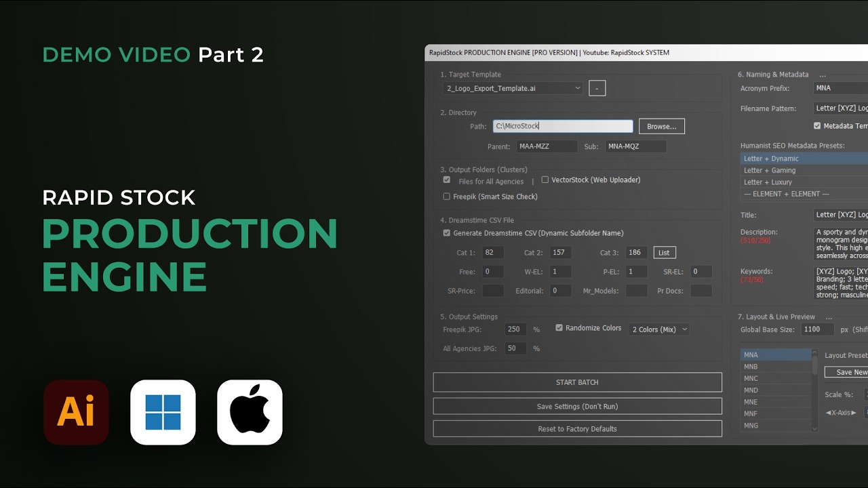Select MNG in the acronym list
This screenshot has width=868, height=488.
pyautogui.click(x=776, y=426)
